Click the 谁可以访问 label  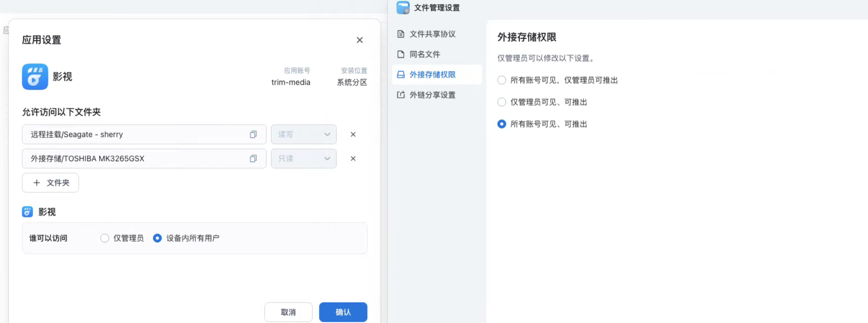pos(48,238)
